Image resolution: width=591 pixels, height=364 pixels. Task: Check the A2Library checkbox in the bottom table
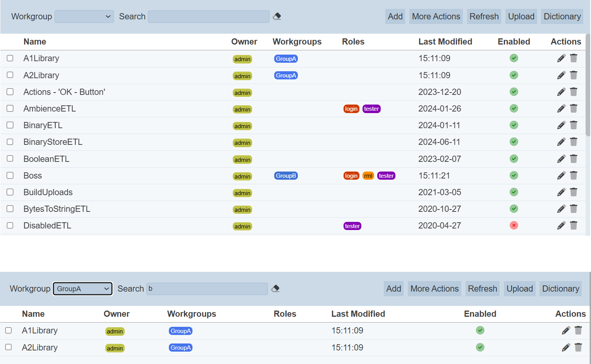pos(9,347)
